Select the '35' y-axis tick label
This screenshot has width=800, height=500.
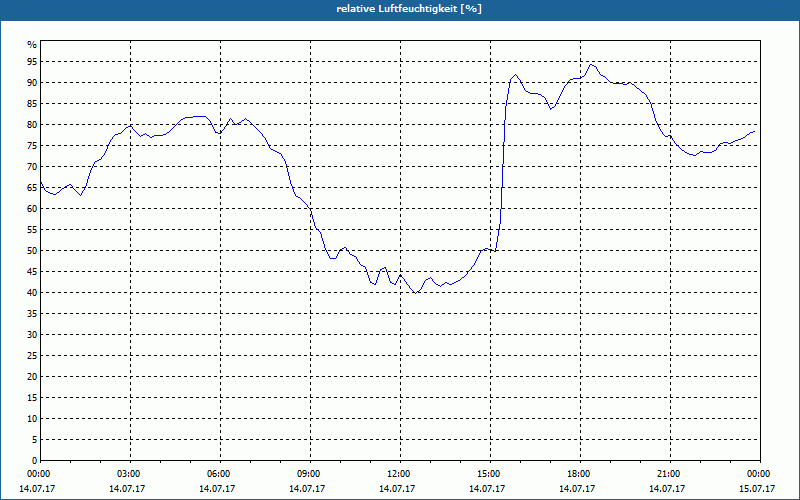click(x=32, y=314)
